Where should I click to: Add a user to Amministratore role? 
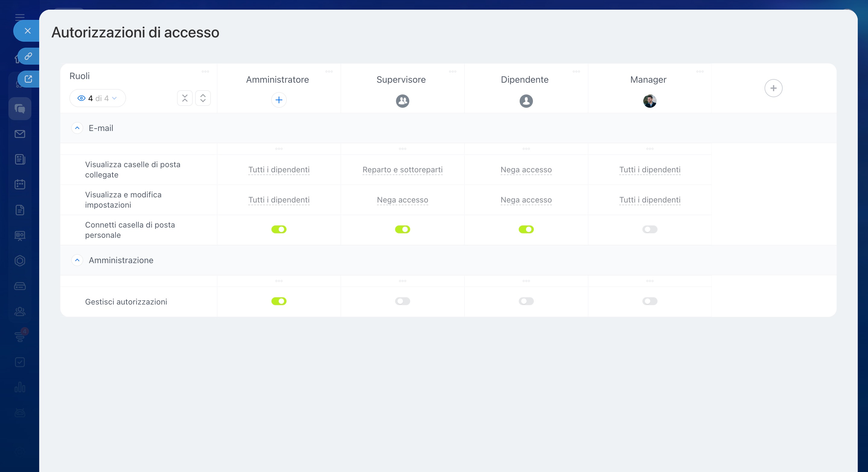pos(279,100)
